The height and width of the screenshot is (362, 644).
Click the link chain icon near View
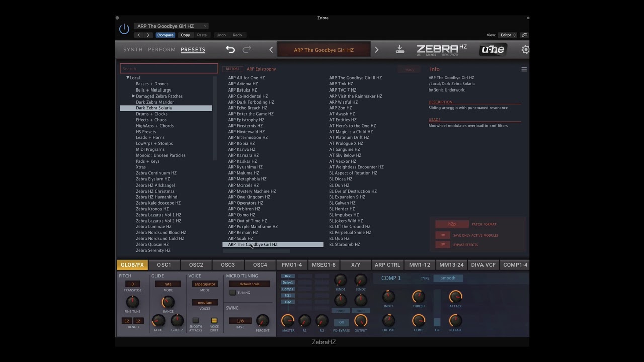(x=524, y=35)
